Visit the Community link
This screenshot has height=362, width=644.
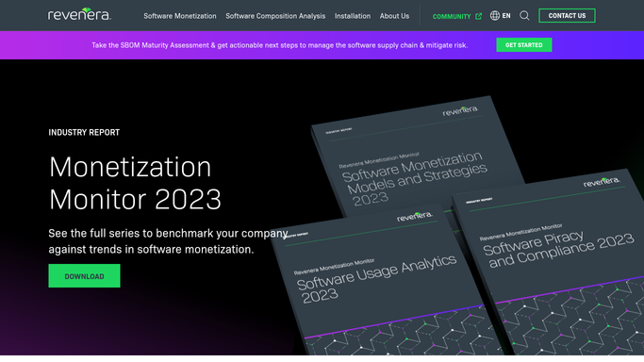click(x=452, y=16)
